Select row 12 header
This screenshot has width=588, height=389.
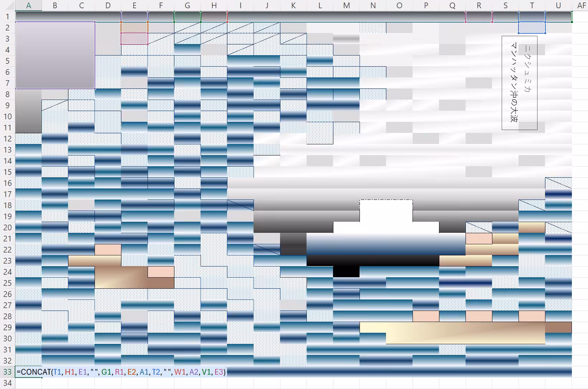pos(8,139)
